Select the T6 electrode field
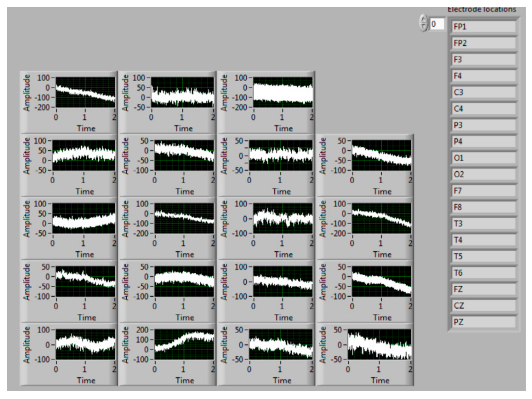 pos(483,273)
